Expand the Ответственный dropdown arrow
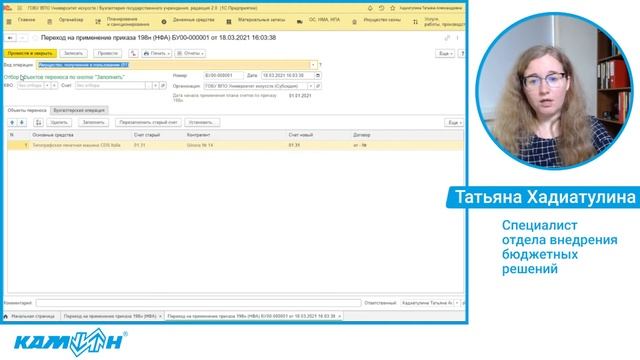The height and width of the screenshot is (360, 640). click(457, 303)
